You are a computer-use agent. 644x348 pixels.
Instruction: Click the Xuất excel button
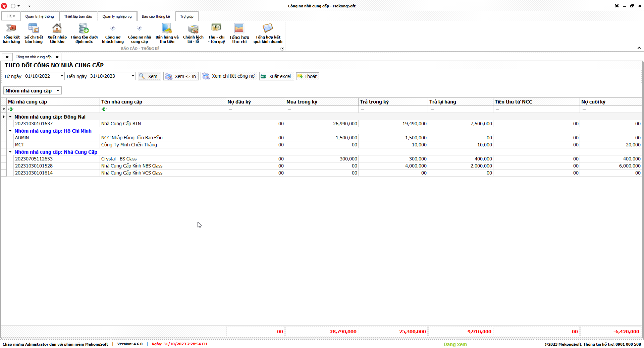[x=276, y=76]
